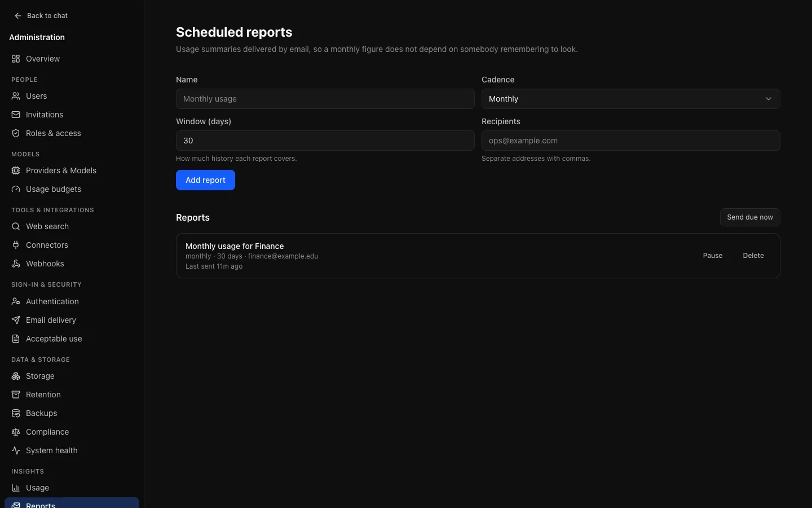Screen dimensions: 812x508
Task: Click 'Separate addresses with commas.' hint
Action: pos(536,159)
